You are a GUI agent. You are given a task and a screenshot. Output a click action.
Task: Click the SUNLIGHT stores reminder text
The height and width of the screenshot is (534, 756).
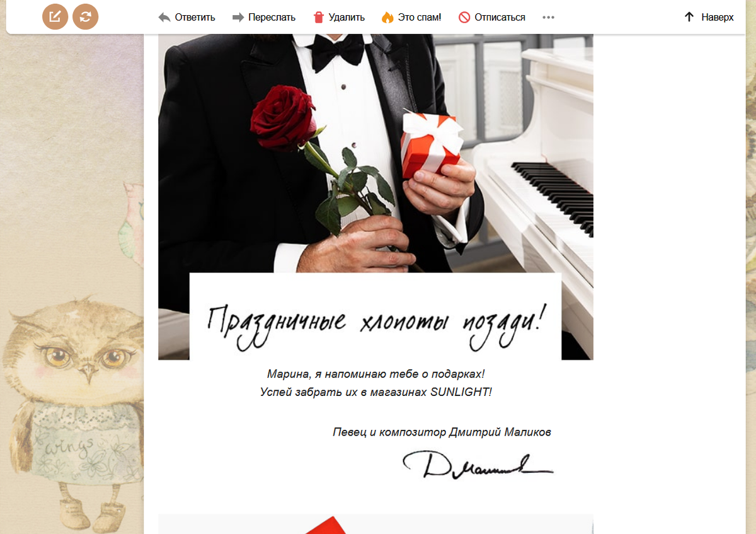(375, 392)
